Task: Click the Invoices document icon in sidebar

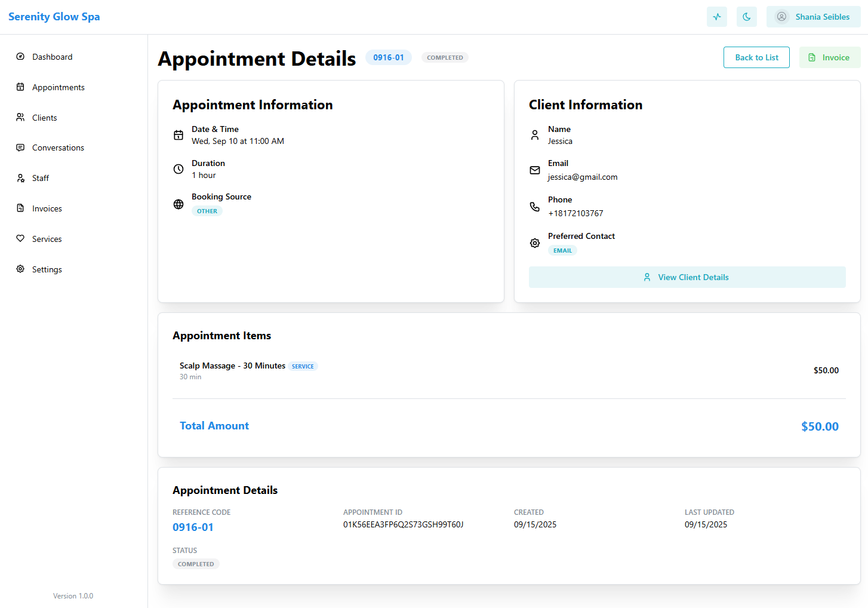Action: [x=20, y=208]
